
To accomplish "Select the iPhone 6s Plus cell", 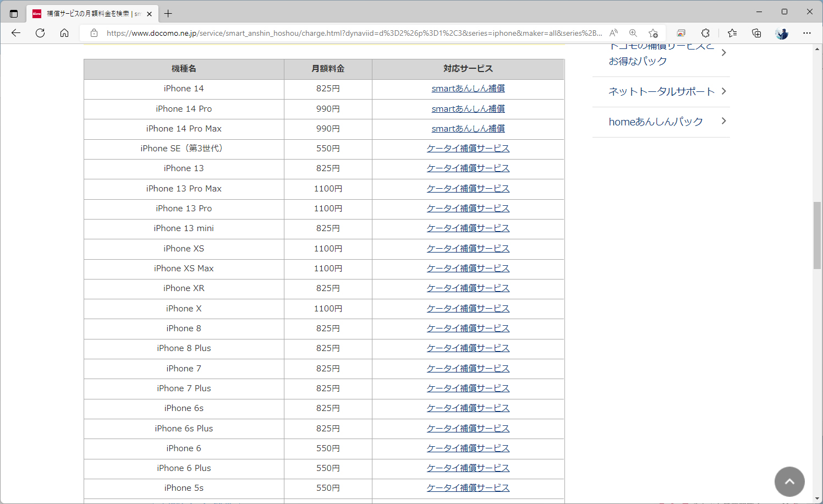I will (184, 429).
